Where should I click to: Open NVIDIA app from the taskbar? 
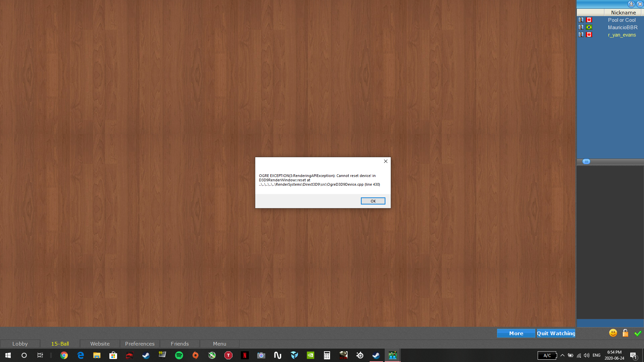(311, 355)
